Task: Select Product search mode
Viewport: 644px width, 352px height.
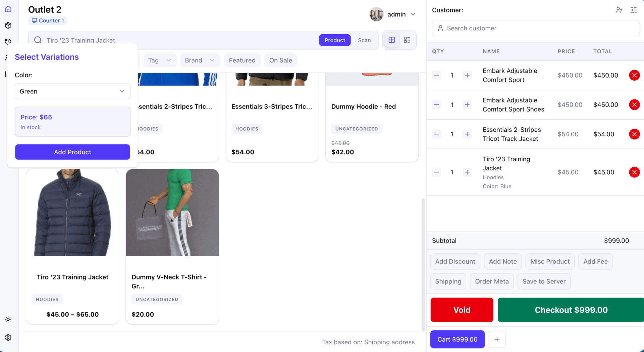Action: click(x=335, y=40)
